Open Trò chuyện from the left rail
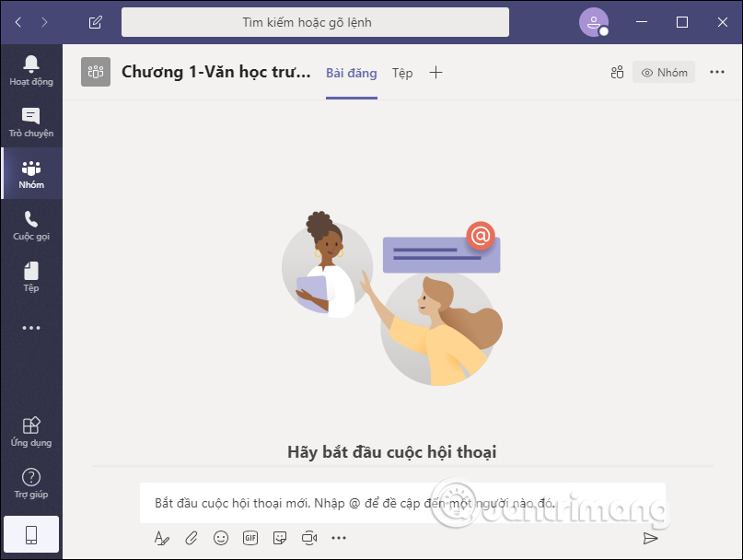The height and width of the screenshot is (560, 743). point(30,121)
